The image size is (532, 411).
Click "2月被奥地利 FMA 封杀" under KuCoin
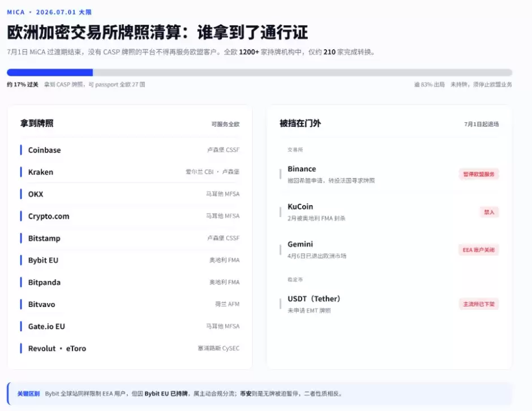[316, 218]
